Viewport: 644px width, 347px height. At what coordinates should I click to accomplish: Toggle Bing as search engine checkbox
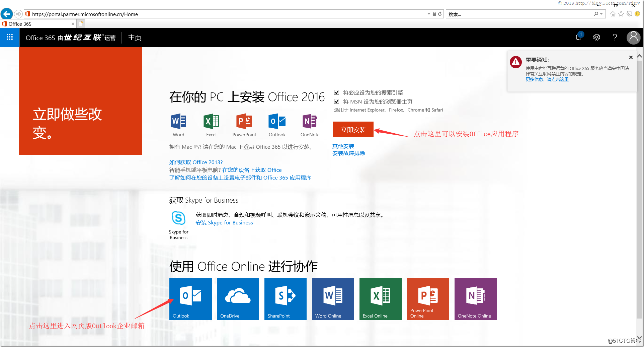tap(337, 92)
